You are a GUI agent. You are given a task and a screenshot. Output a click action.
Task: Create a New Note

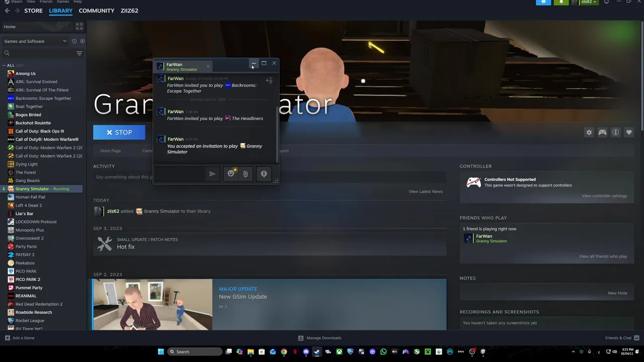click(x=617, y=293)
